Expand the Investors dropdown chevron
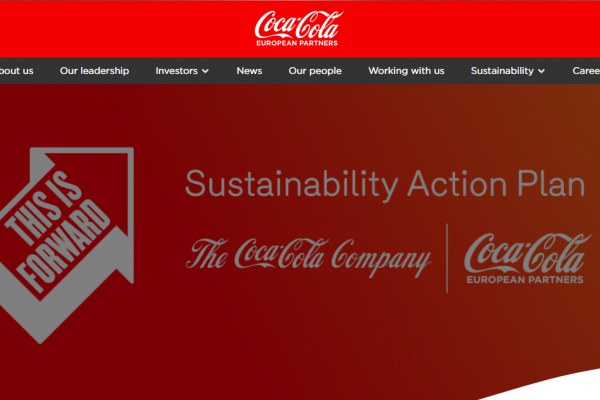600x400 pixels. coord(205,71)
